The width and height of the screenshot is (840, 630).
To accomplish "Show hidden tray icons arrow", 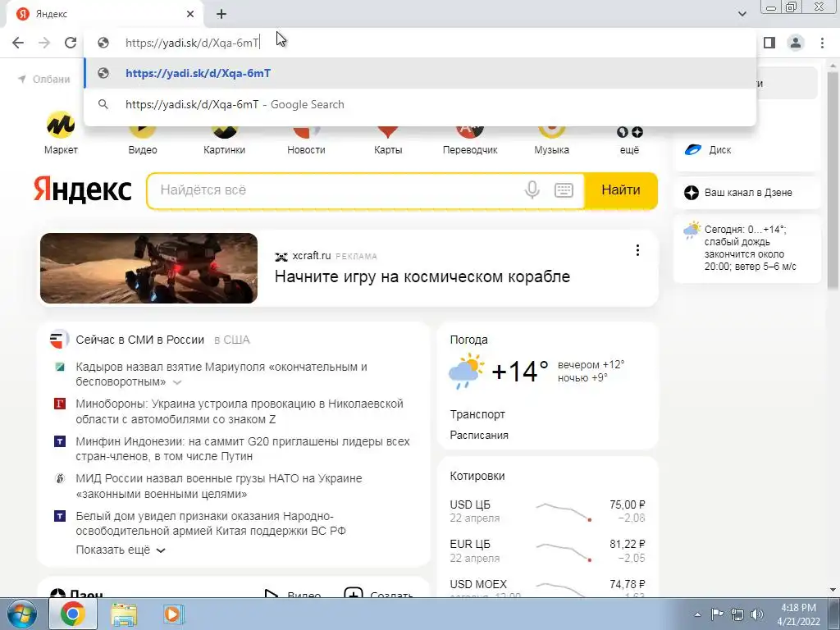I will (x=697, y=614).
